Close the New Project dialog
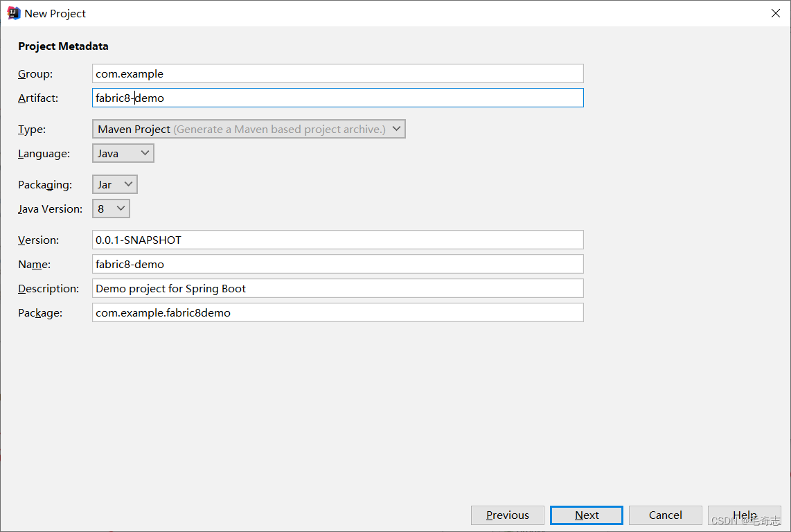 coord(776,13)
